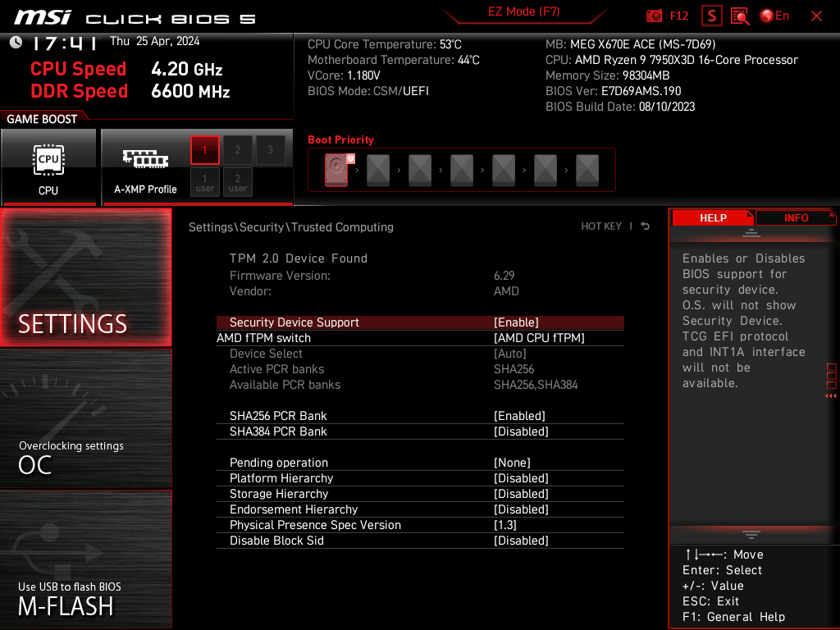Click the Firmware Version value 6.29

coord(504,276)
